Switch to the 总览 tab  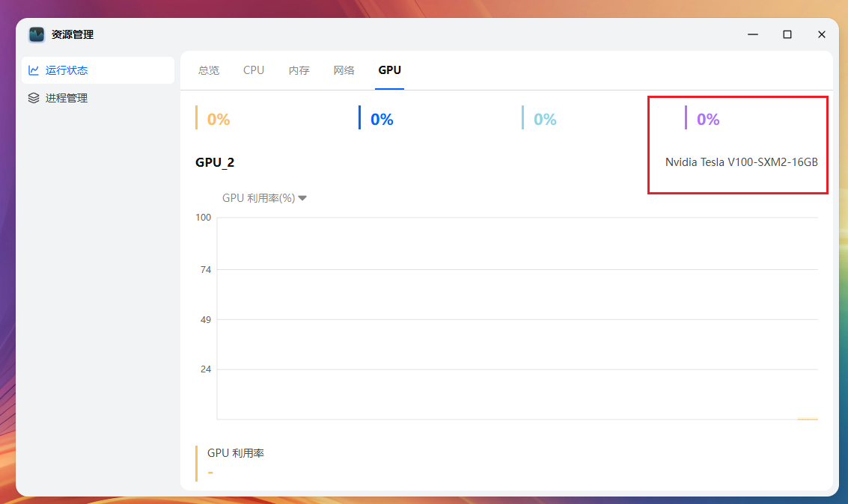[x=209, y=70]
